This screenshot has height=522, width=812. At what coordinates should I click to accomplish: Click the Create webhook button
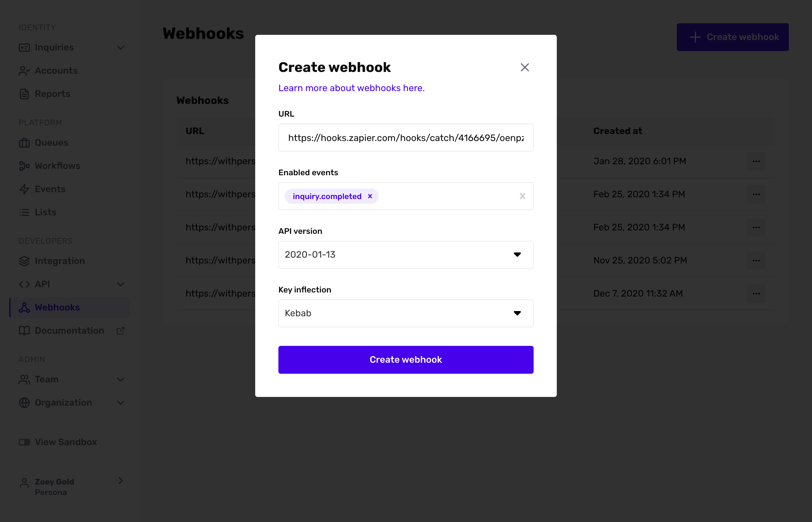point(406,359)
